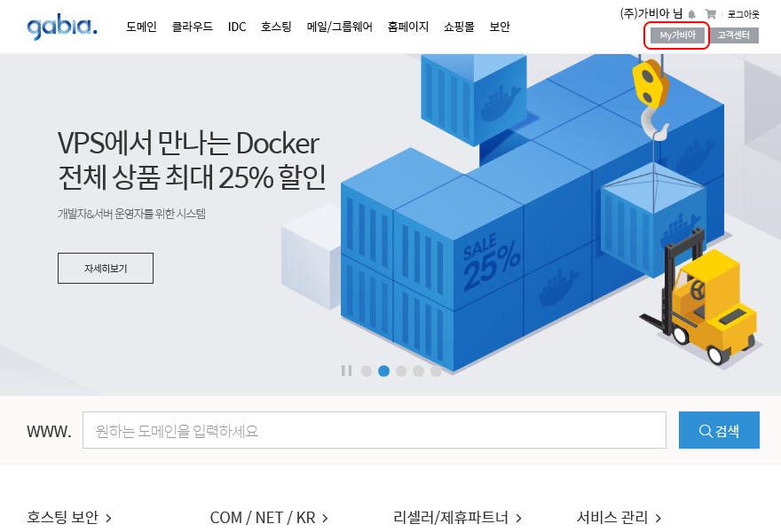
Task: Open the shopping cart icon
Action: click(x=710, y=14)
